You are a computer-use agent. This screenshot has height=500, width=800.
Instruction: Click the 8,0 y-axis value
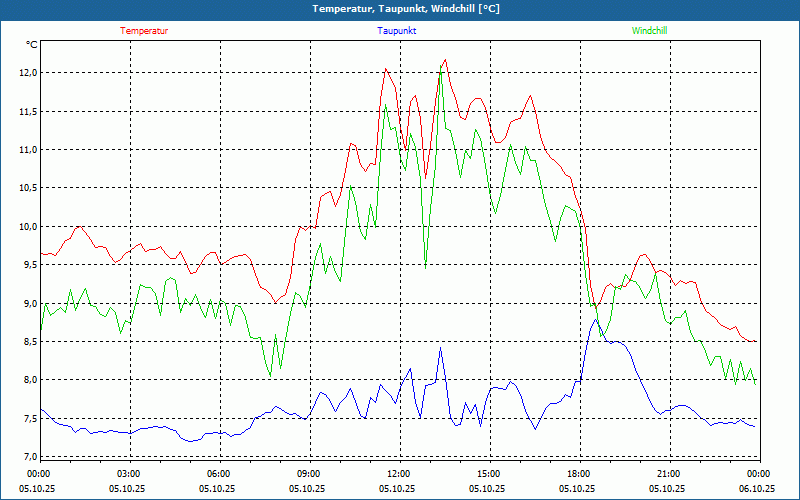tap(31, 380)
